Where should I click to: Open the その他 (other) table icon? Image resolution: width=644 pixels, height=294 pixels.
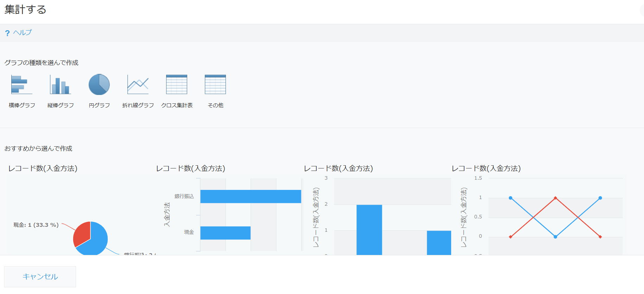[x=215, y=84]
